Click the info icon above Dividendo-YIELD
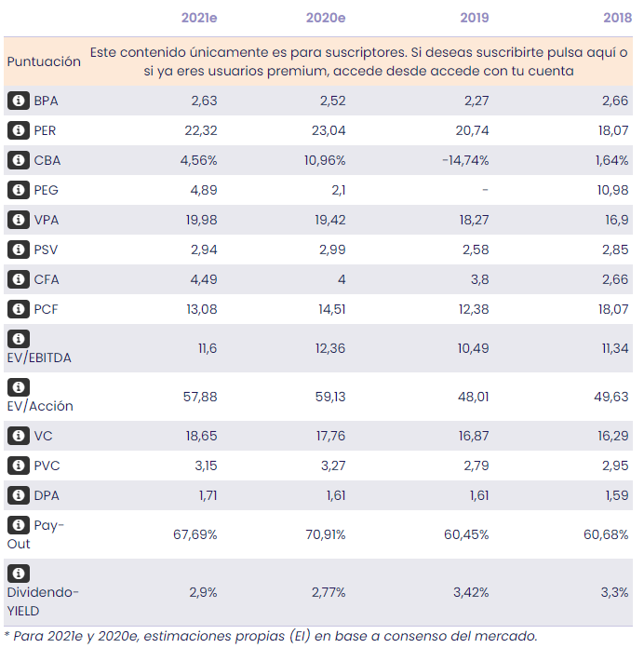 (x=18, y=574)
